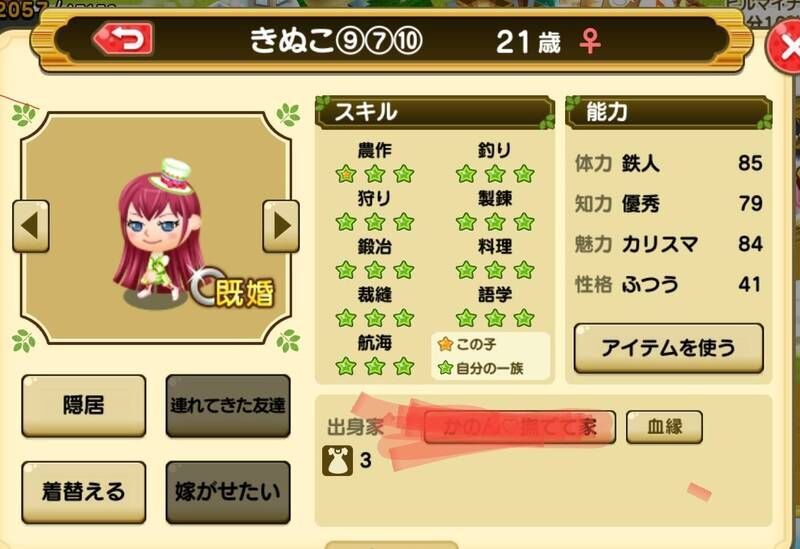Click the red 出身家 family name button
Viewport: 800px width, 549px height.
[519, 427]
